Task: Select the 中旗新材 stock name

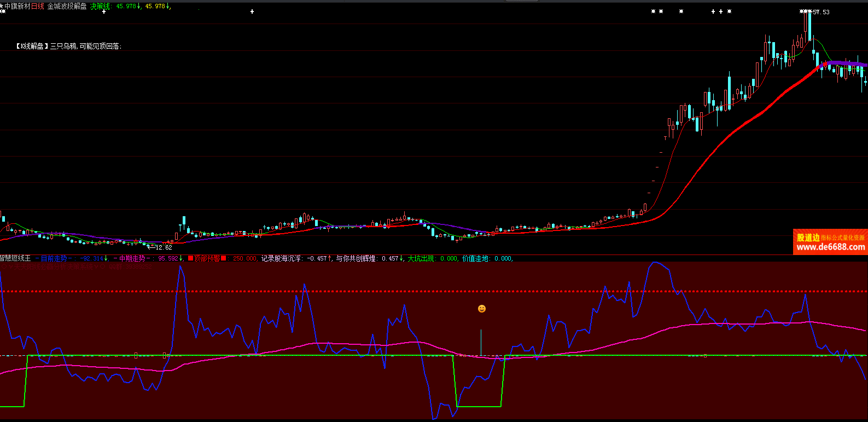Action: coord(18,7)
